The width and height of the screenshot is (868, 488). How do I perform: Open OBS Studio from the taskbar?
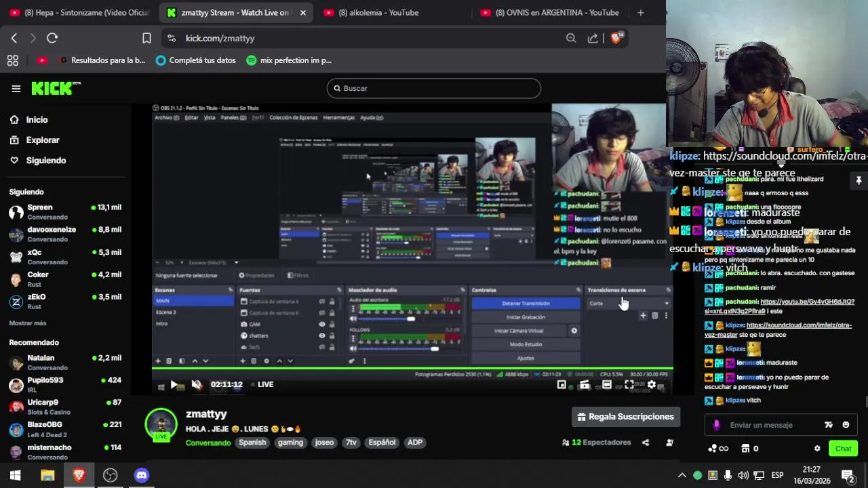point(110,475)
